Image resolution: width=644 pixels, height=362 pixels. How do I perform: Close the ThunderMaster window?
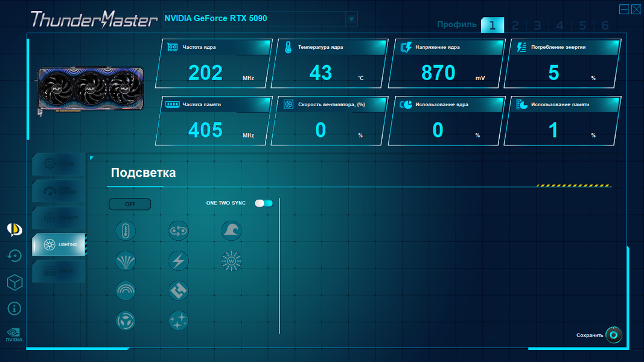click(636, 9)
